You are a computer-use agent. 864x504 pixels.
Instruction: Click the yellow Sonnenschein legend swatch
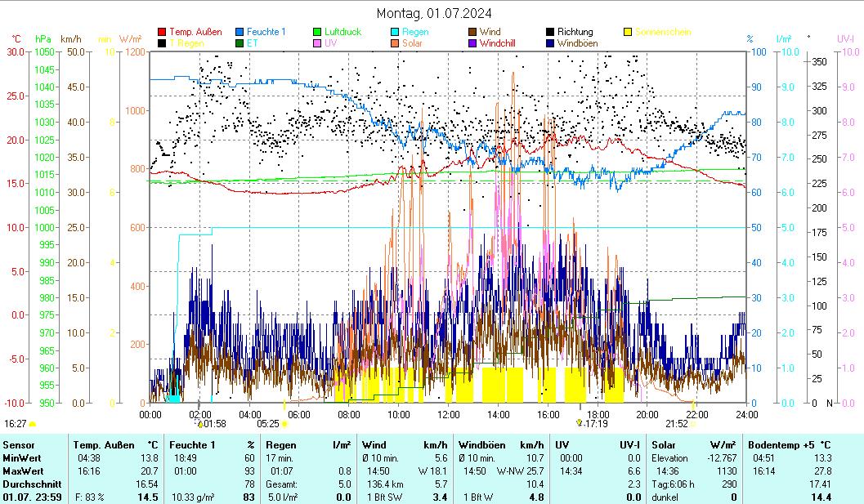click(628, 32)
